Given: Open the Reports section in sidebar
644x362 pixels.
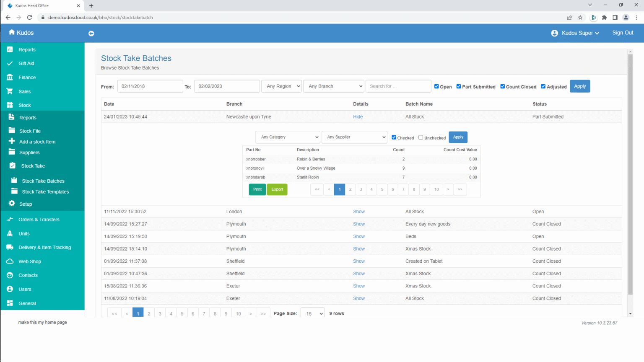Looking at the screenshot, I should tap(27, 49).
